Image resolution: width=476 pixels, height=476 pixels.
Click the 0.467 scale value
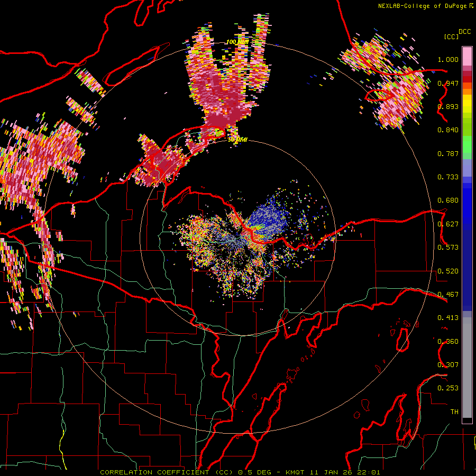tap(448, 295)
